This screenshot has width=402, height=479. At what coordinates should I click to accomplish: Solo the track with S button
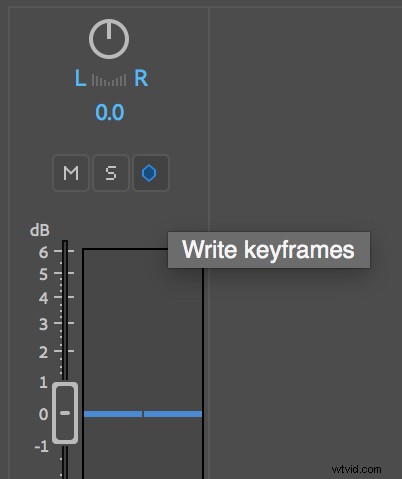point(111,173)
